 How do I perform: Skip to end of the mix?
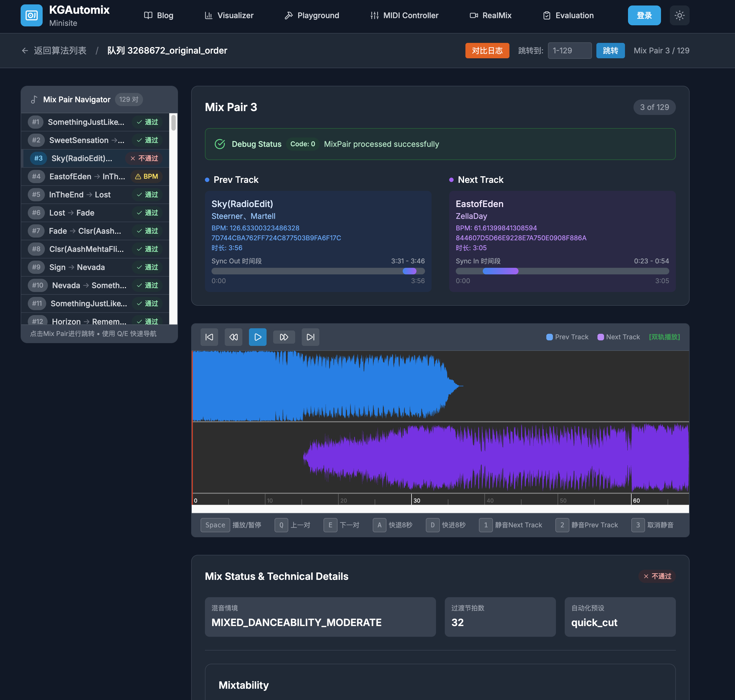pyautogui.click(x=311, y=337)
